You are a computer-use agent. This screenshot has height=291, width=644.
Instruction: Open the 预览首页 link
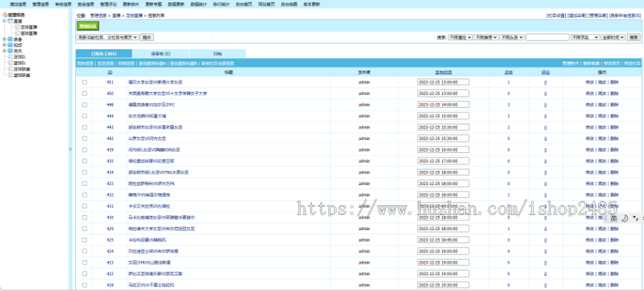[x=612, y=64]
